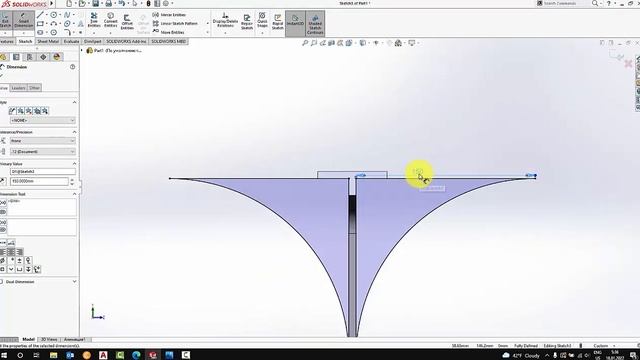Open the View Settings monitor icon
640x360 pixels.
point(412,43)
